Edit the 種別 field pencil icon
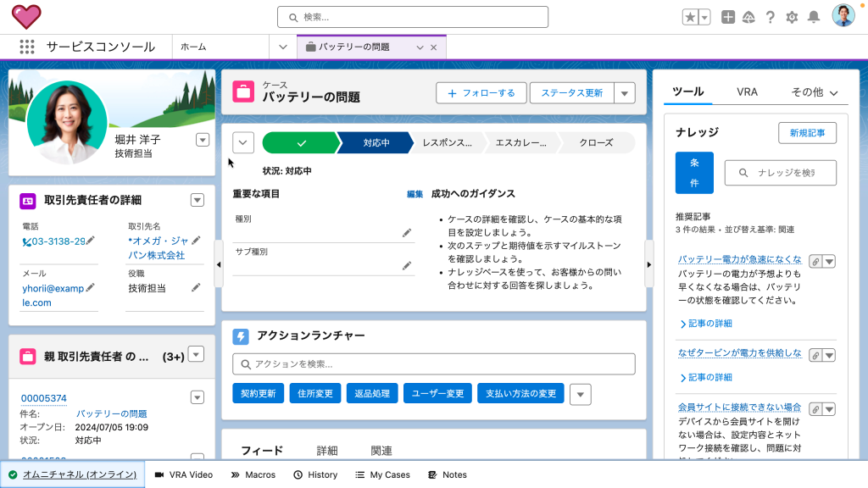The height and width of the screenshot is (488, 868). (407, 233)
